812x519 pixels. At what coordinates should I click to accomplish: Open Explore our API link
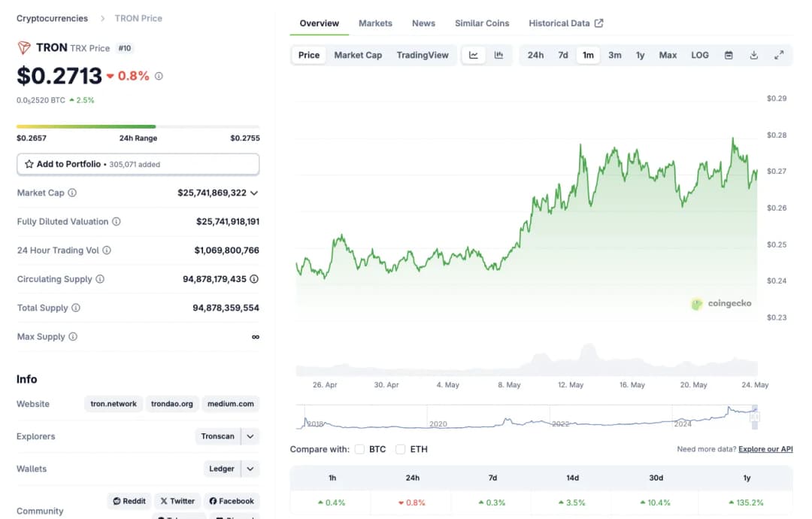[765, 449]
